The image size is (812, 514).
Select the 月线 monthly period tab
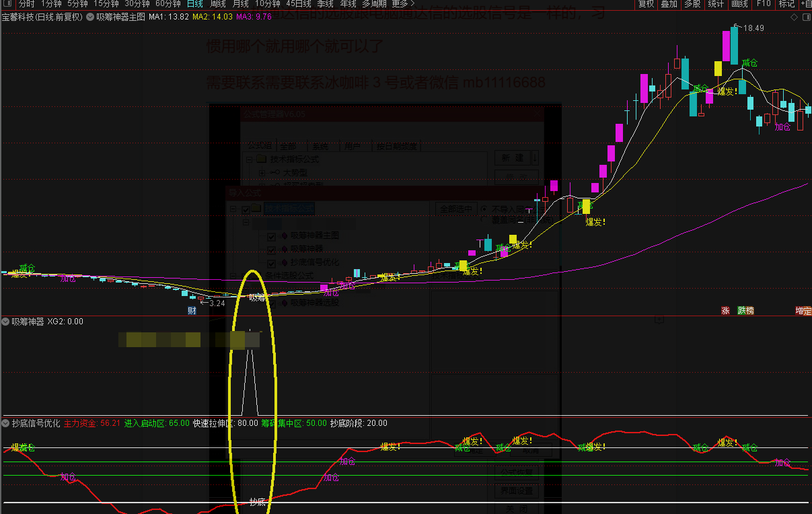(x=240, y=4)
